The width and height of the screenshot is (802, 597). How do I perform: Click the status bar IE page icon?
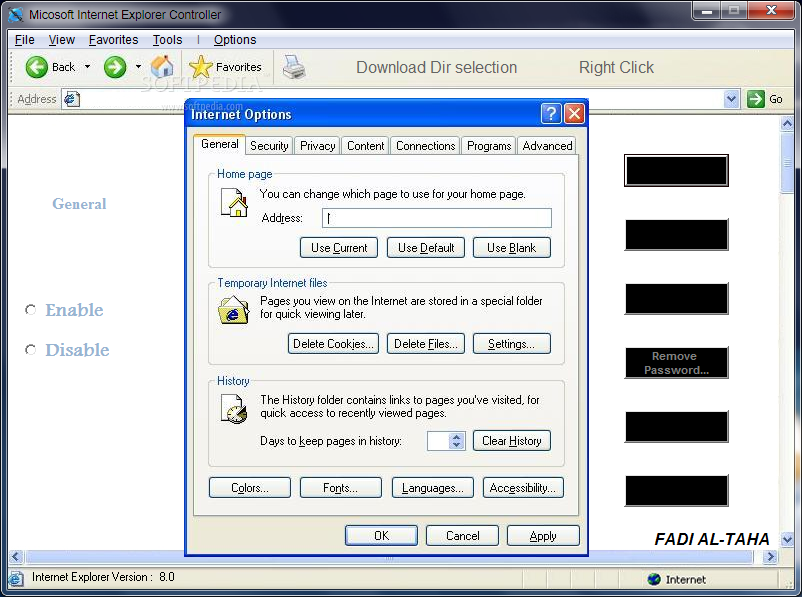(x=16, y=578)
